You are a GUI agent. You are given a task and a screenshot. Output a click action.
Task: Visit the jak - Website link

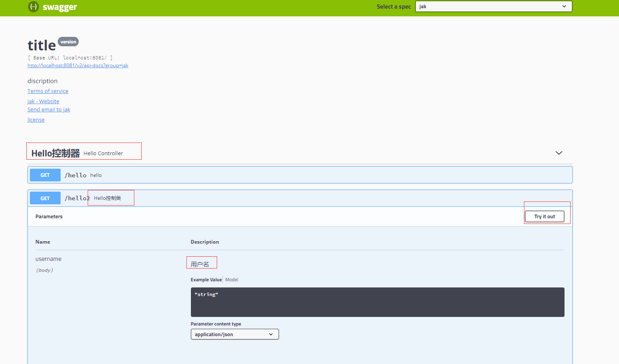pos(43,101)
